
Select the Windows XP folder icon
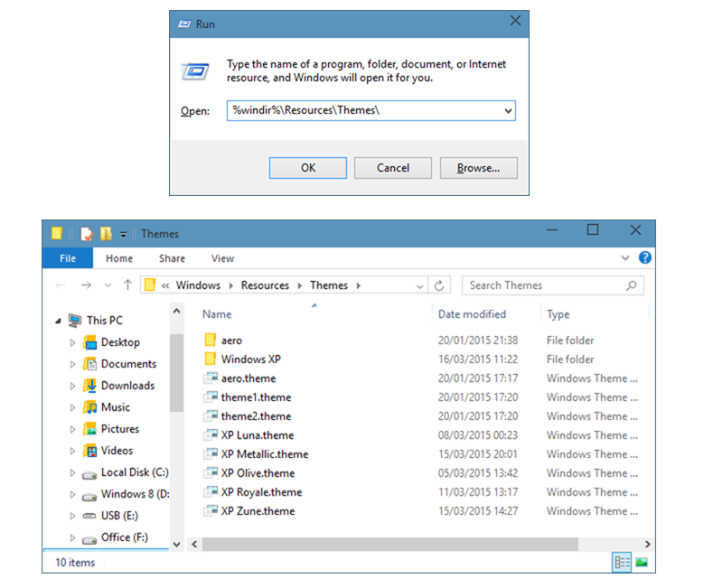tap(211, 359)
